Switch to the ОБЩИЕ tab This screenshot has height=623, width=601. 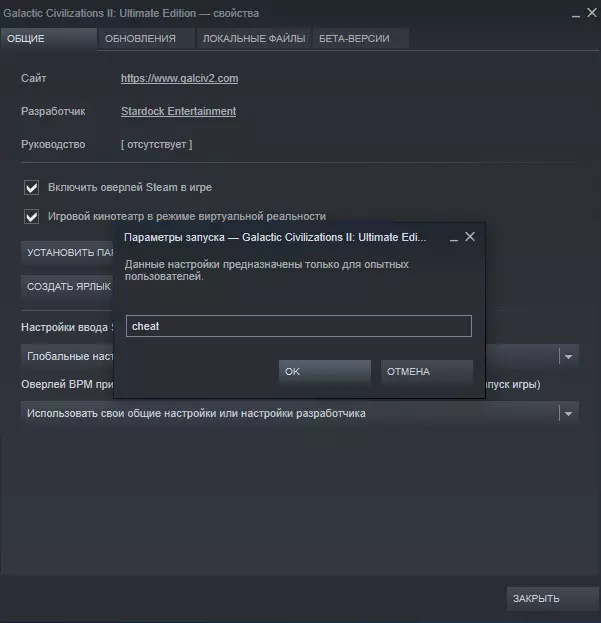(x=48, y=39)
